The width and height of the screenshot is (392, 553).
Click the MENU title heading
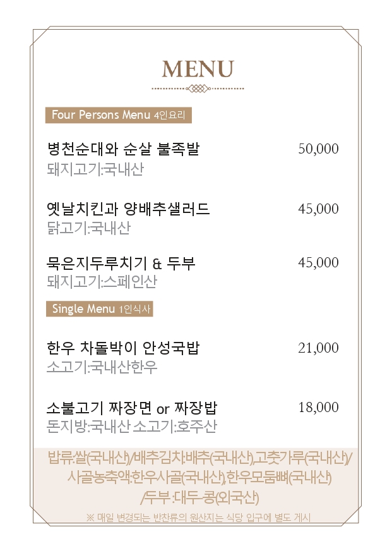tap(198, 69)
